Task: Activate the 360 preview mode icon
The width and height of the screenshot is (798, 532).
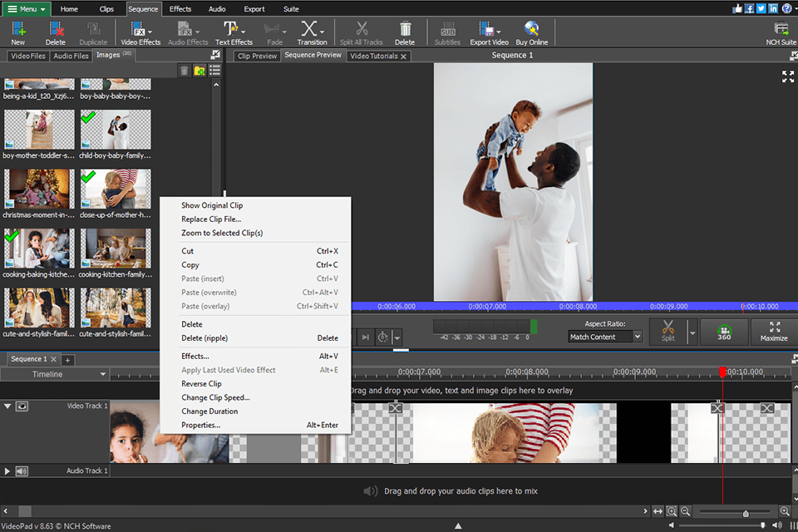Action: [x=723, y=332]
